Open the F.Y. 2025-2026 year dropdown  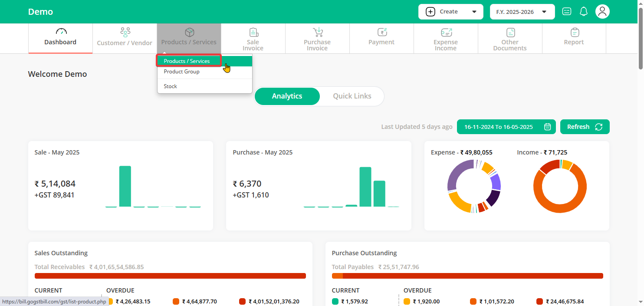(522, 12)
